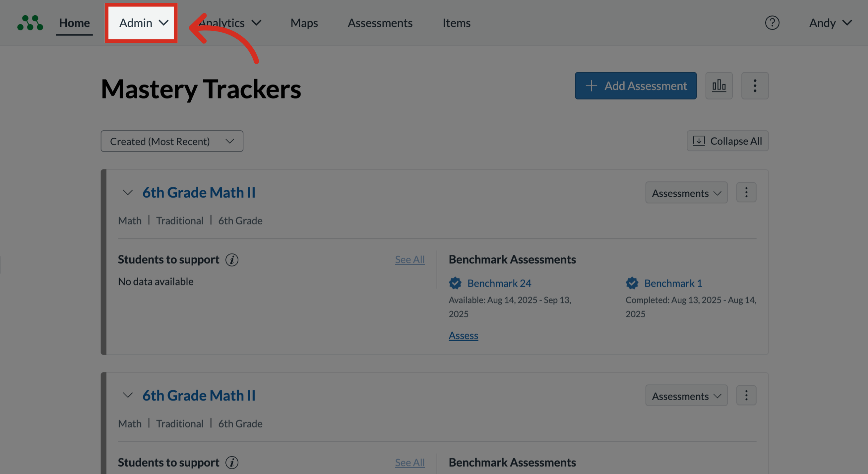Screen dimensions: 868x474
Task: Collapse the first 6th Grade Math II tracker
Action: [x=128, y=192]
